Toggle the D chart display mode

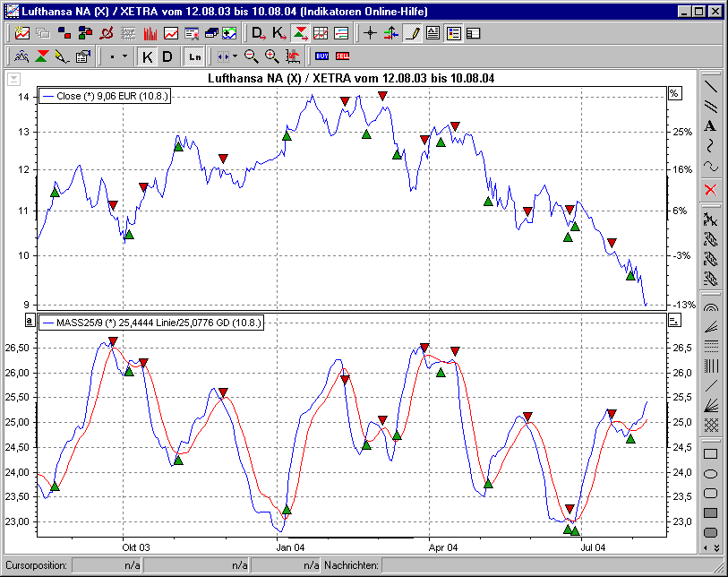(167, 56)
